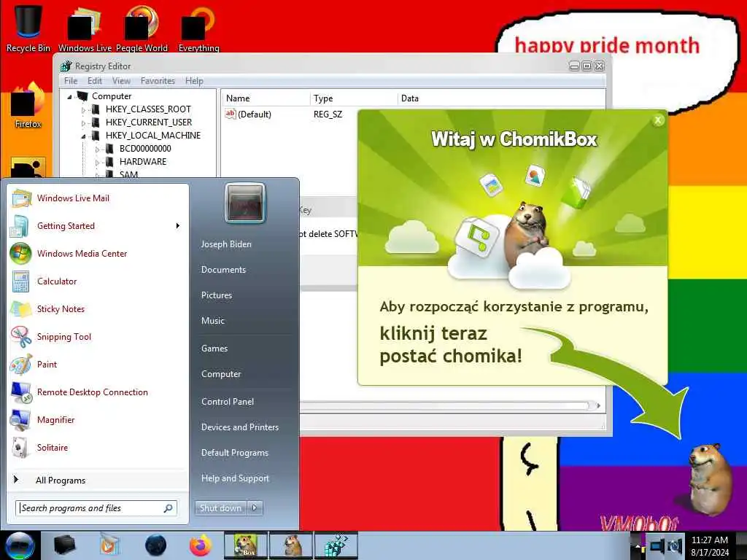Screen dimensions: 747x560
Task: Select SAM key in registry tree
Action: tap(128, 175)
